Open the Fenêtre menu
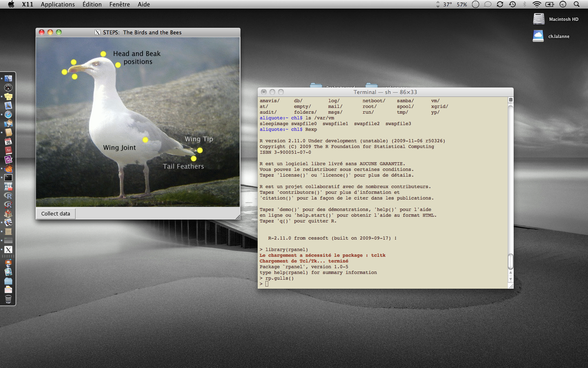This screenshot has width=588, height=368. (120, 4)
